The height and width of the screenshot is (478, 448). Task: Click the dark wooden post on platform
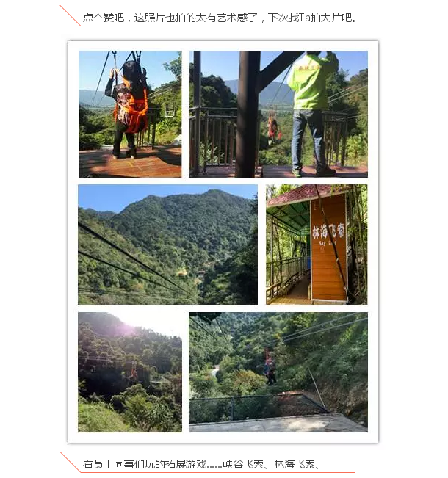click(x=248, y=114)
